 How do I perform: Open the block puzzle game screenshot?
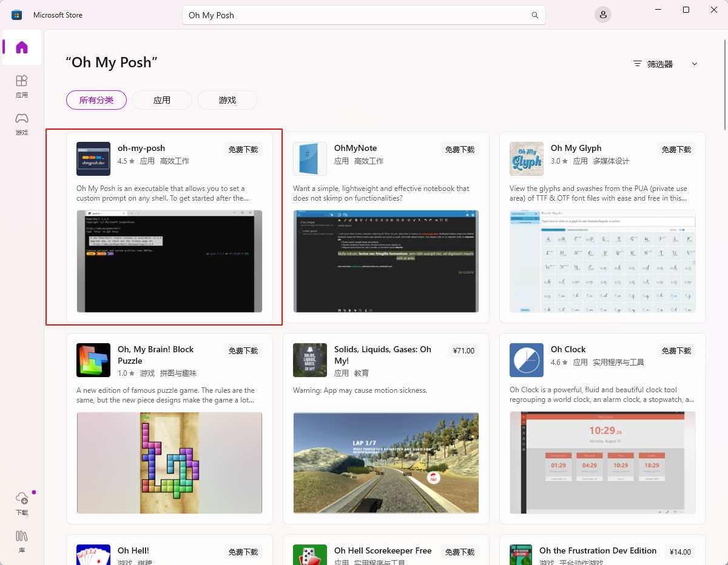click(x=169, y=463)
